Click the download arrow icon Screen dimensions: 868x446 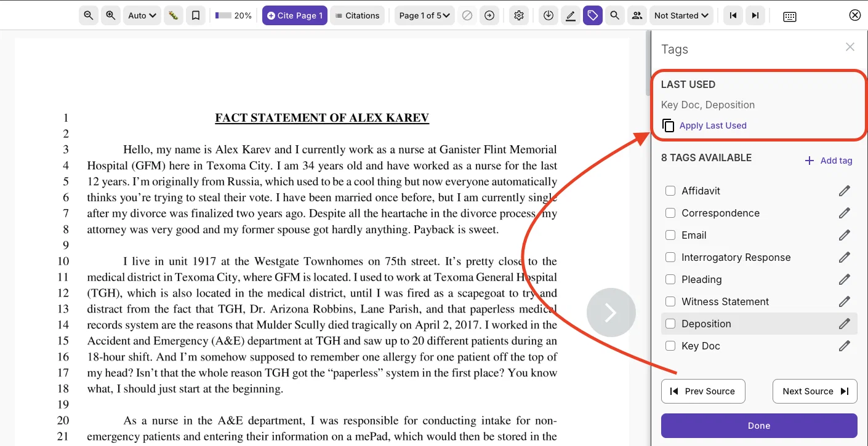click(x=549, y=15)
